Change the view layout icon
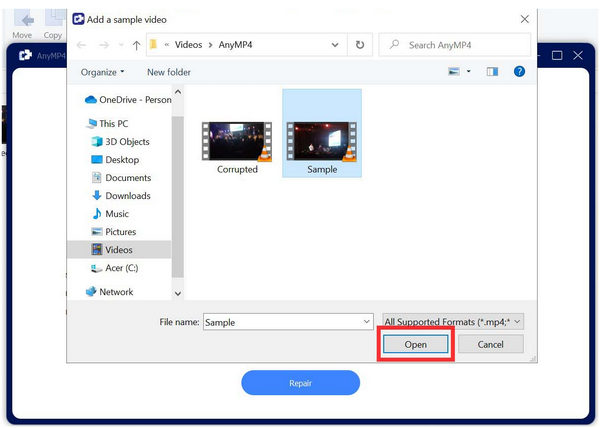 (455, 72)
